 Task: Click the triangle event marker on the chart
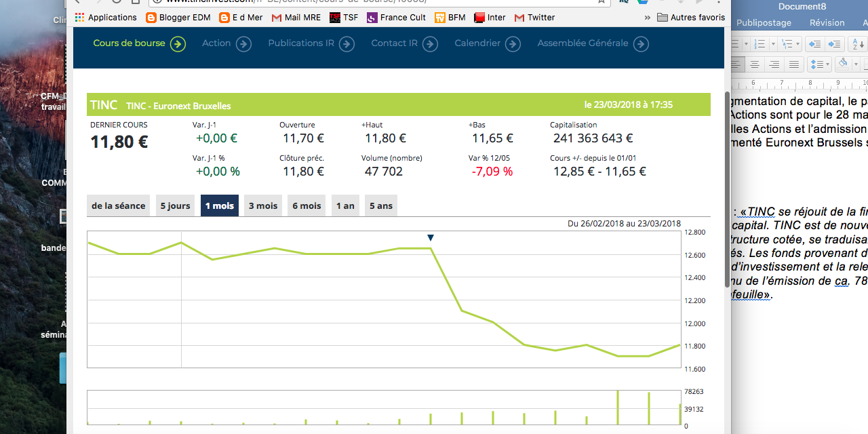click(431, 238)
